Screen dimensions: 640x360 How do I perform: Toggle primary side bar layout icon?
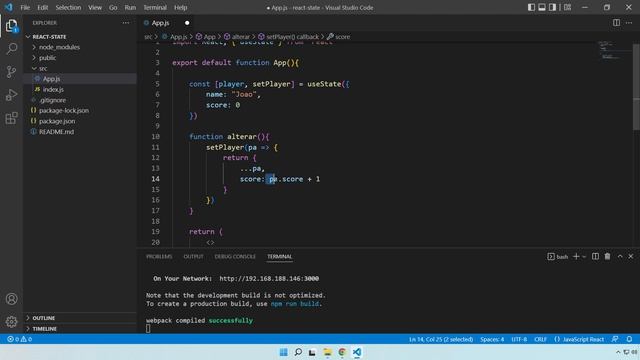[531, 7]
